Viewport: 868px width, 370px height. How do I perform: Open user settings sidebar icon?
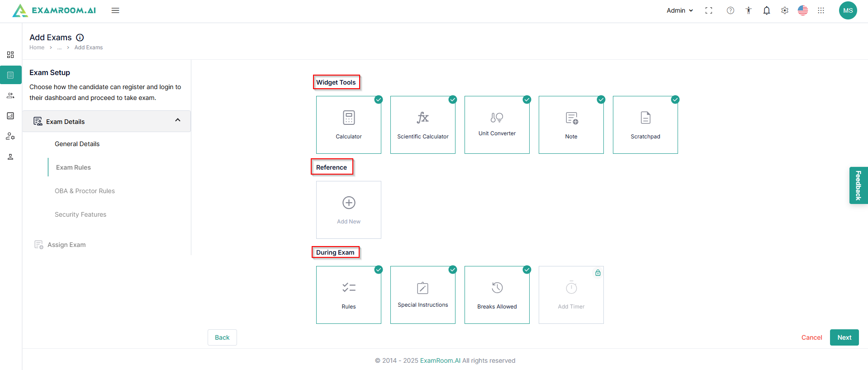[x=10, y=136]
